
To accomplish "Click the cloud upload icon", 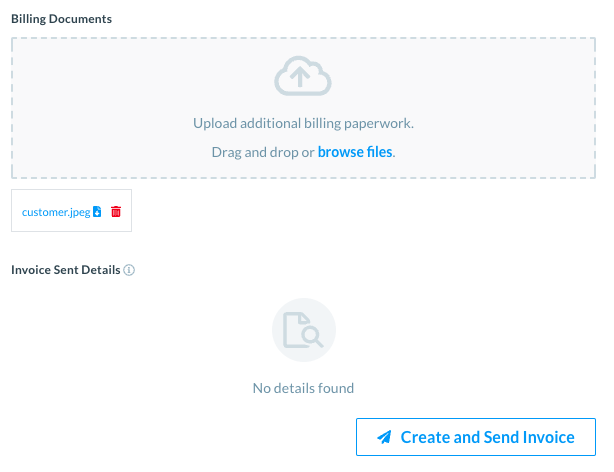I will point(303,76).
